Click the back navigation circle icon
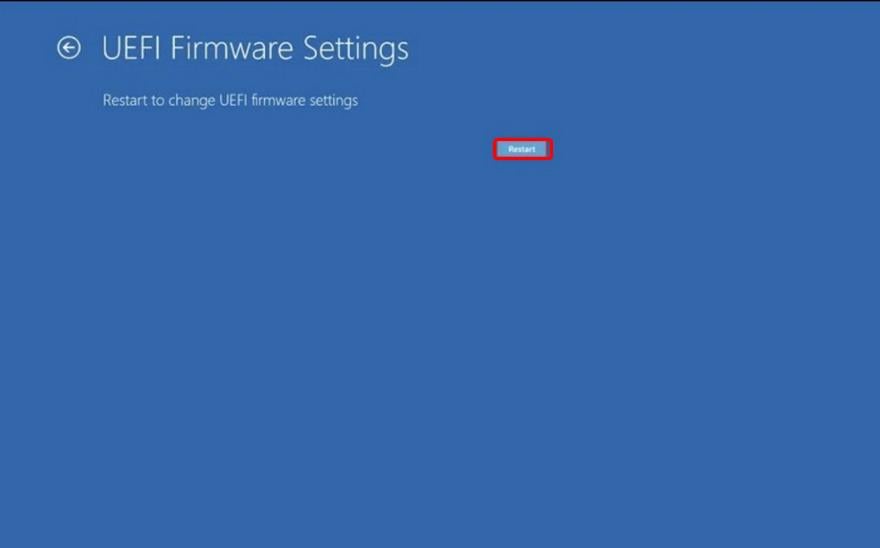Screen dimensions: 880x548 click(x=69, y=48)
